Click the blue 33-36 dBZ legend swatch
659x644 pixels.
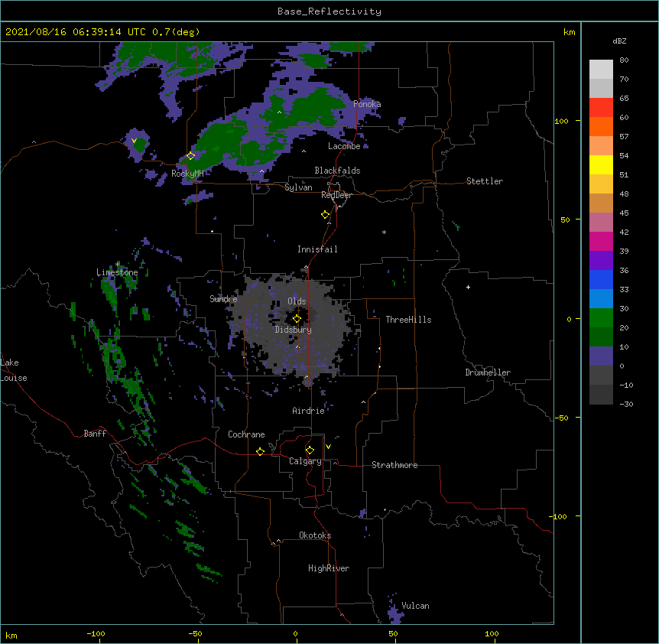tap(601, 279)
